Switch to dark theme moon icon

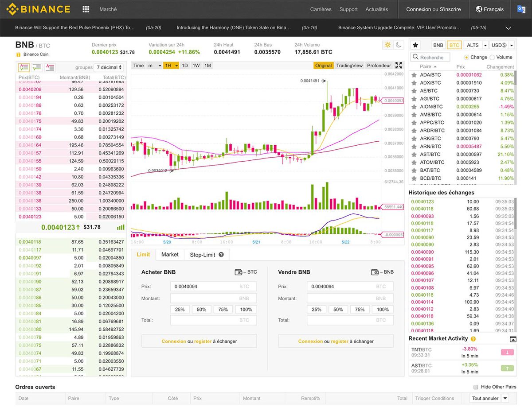[399, 45]
